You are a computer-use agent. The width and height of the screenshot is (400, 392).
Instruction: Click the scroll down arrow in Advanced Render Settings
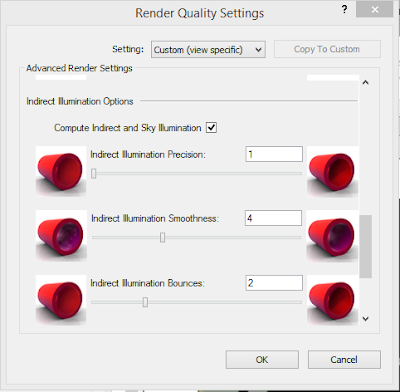(366, 319)
